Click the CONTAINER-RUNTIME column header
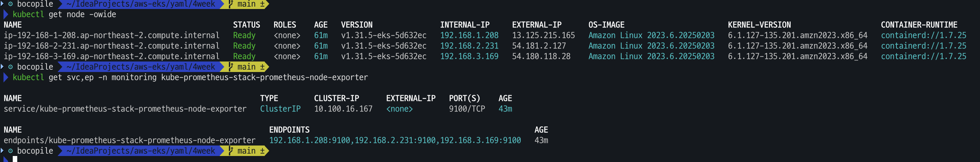Viewport: 980px width, 162px height. [x=919, y=25]
